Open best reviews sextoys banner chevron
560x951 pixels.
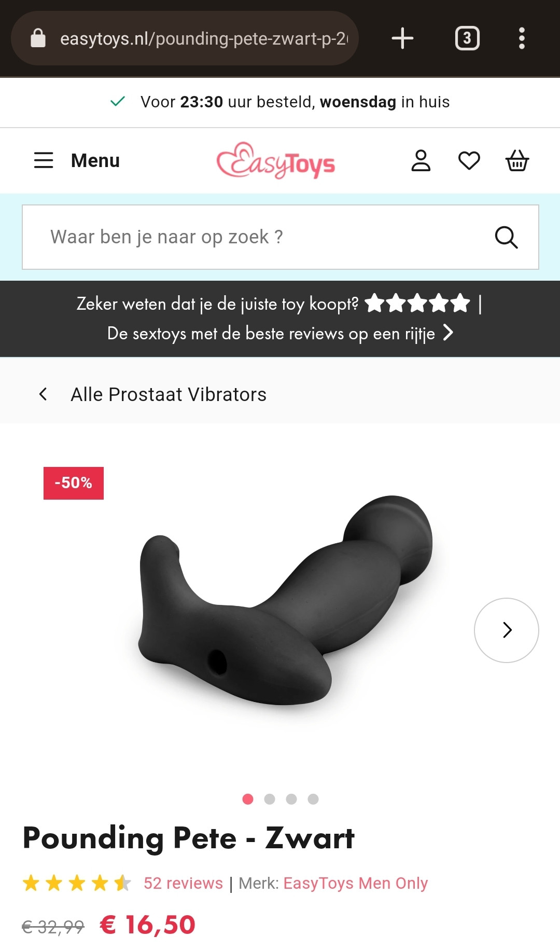tap(449, 333)
